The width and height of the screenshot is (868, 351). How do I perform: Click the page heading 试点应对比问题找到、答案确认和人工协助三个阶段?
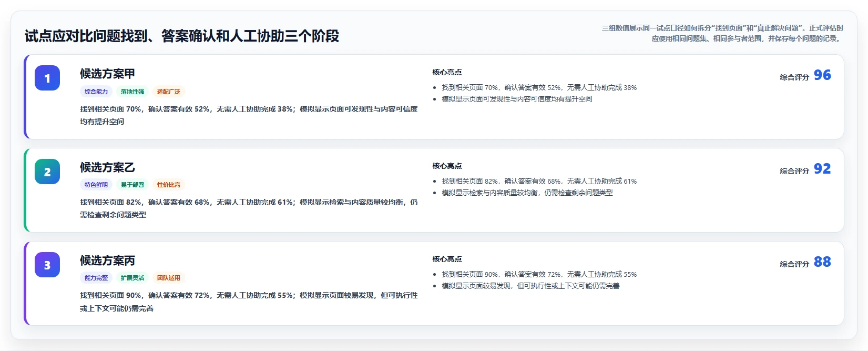(x=182, y=36)
